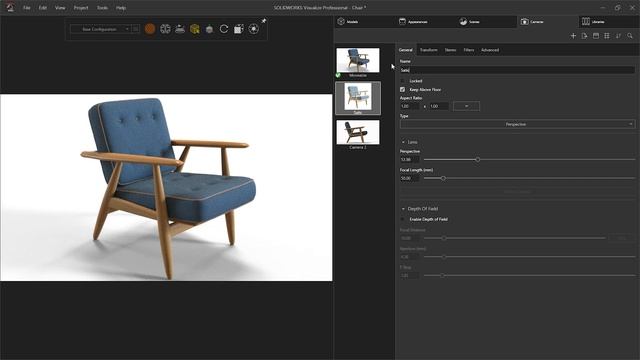
Task: Click the plus icon to add camera
Action: point(573,36)
